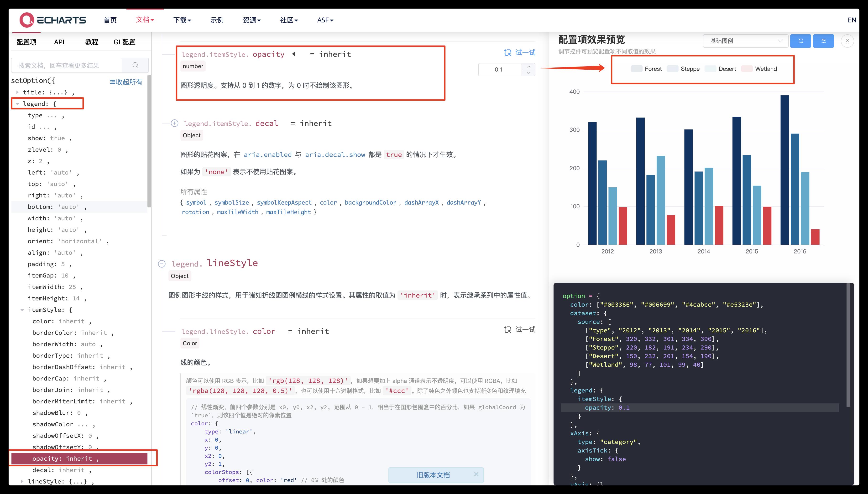The height and width of the screenshot is (494, 868).
Task: Click try-it for lineStyle.color
Action: (520, 329)
